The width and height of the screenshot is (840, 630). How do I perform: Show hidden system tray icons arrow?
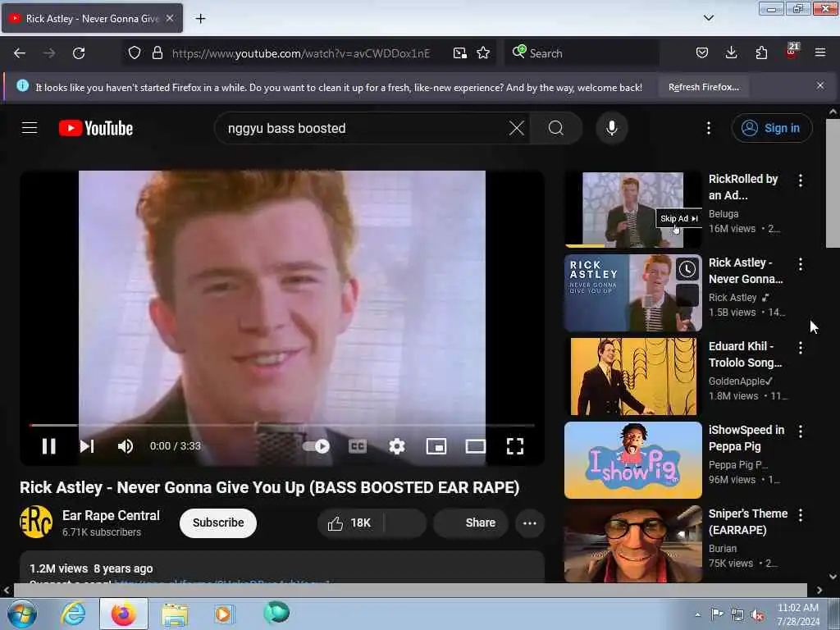[697, 615]
